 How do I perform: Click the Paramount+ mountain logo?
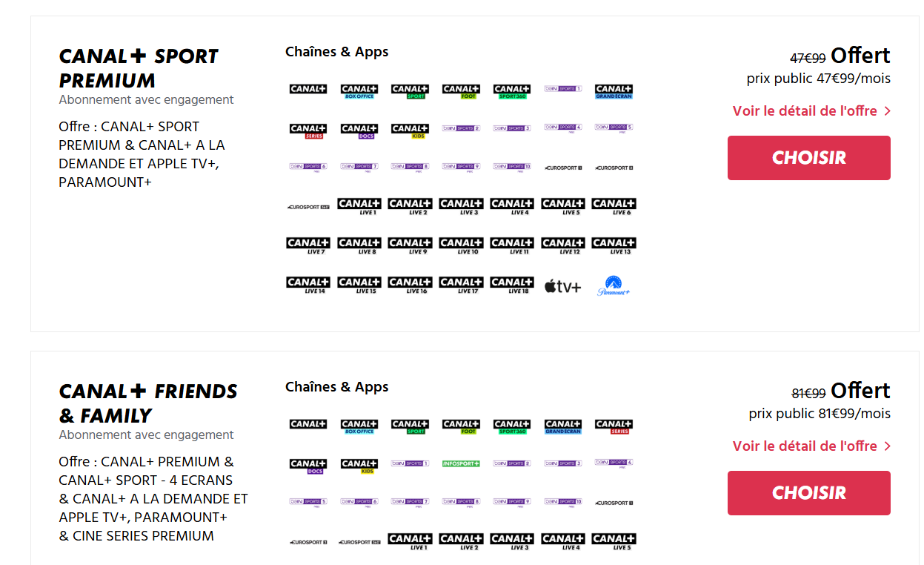click(x=614, y=286)
